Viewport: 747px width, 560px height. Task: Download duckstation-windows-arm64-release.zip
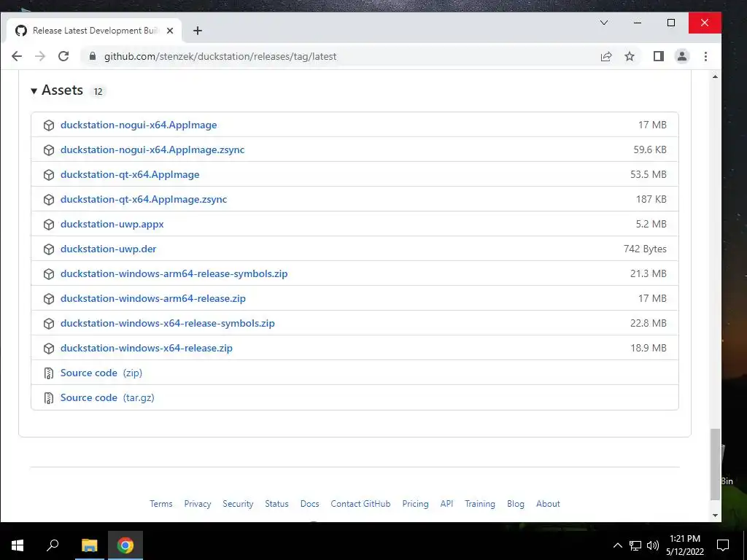[x=153, y=298]
